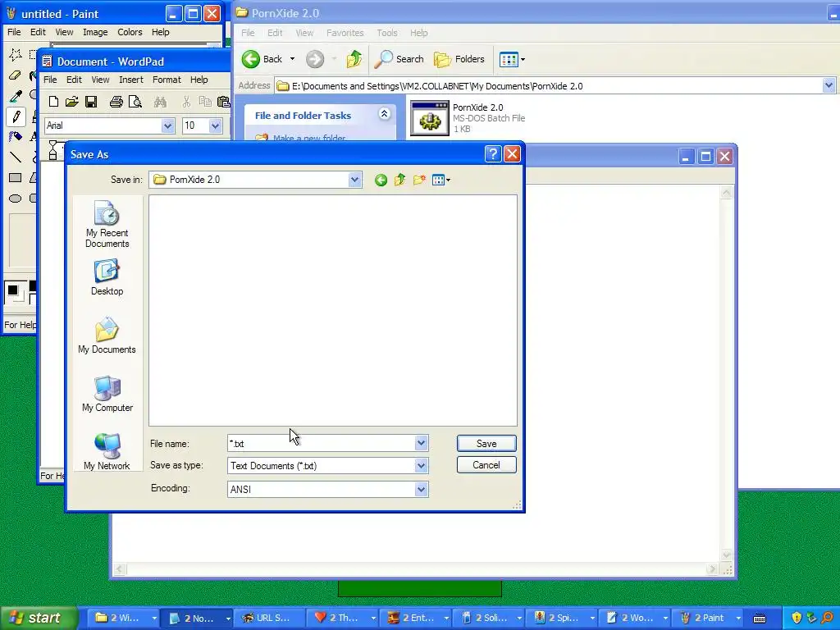The height and width of the screenshot is (630, 840).
Task: Open Desktop in Save As places bar
Action: 107,277
